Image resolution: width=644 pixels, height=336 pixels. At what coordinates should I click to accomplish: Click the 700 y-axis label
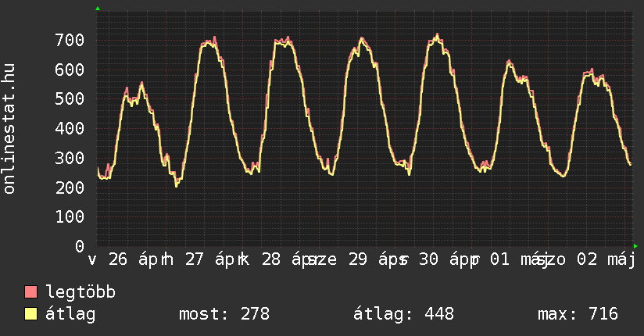70,41
